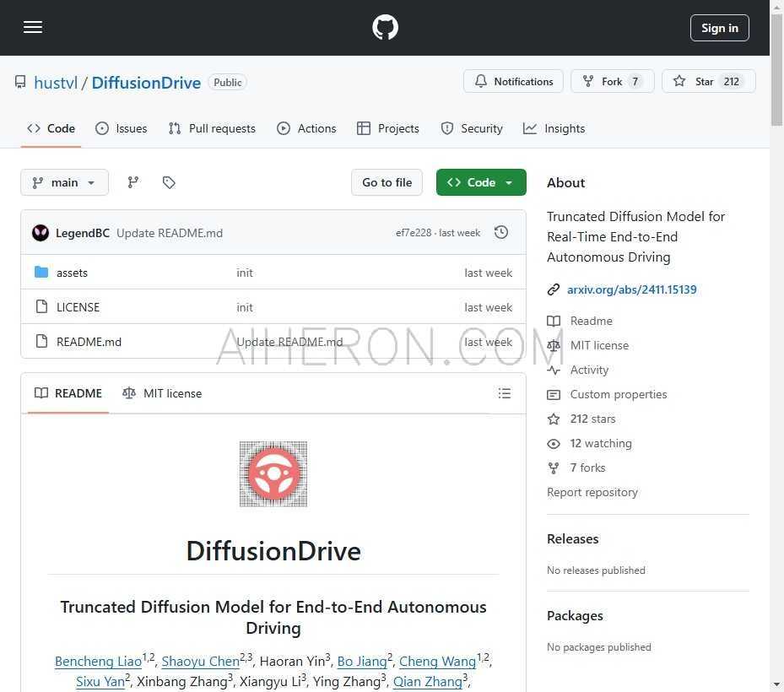
Task: Open the assets folder
Action: 72,273
